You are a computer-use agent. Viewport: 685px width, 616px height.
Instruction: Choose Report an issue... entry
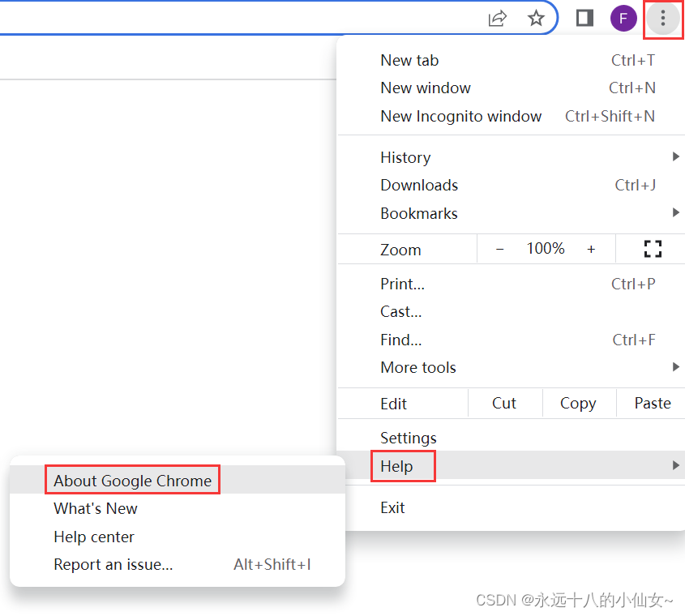pyautogui.click(x=178, y=564)
